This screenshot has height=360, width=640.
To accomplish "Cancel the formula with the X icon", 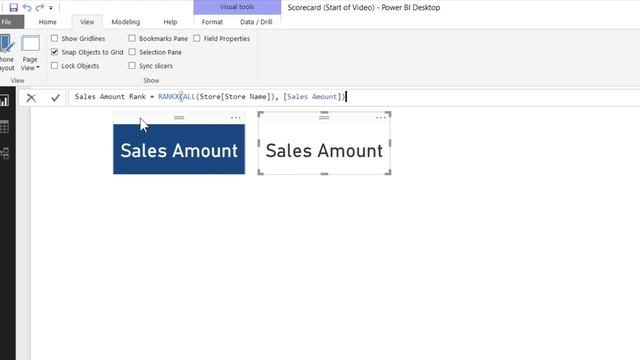I will (x=31, y=98).
